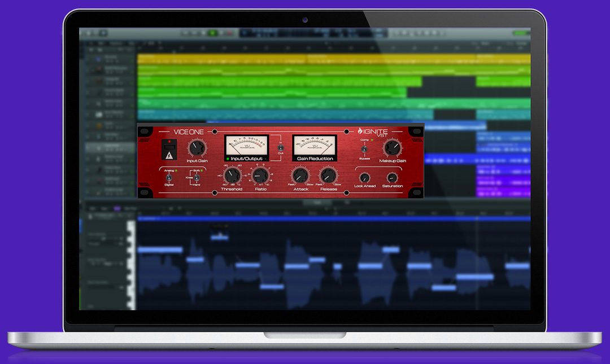This screenshot has height=364, width=610.
Task: Click the VICE ONE plugin title
Action: (x=188, y=132)
